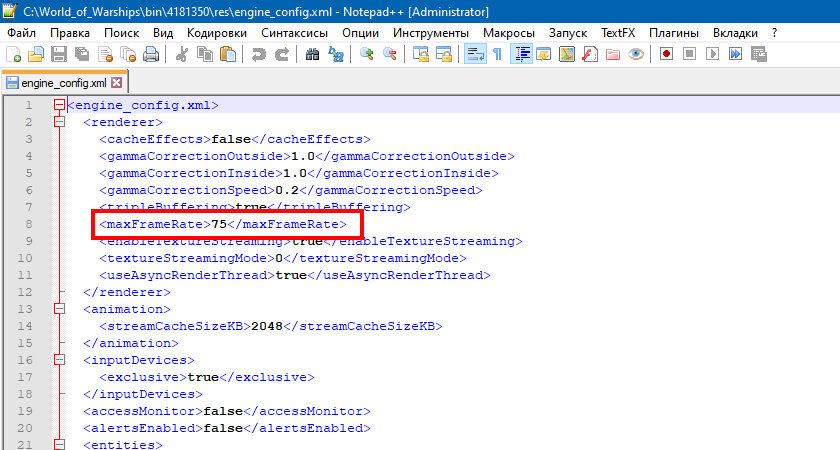The height and width of the screenshot is (450, 840).
Task: Save the file with the floppy icon
Action: click(x=58, y=54)
